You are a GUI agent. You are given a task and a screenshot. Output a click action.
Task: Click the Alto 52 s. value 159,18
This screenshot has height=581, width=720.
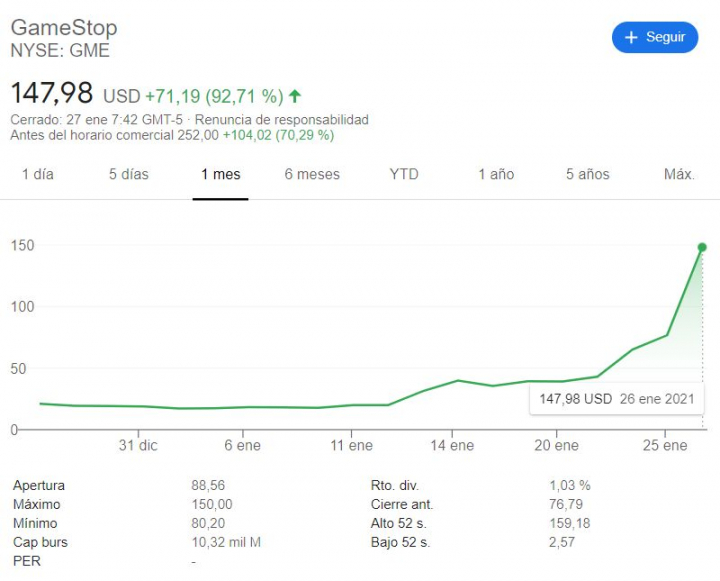coord(569,523)
